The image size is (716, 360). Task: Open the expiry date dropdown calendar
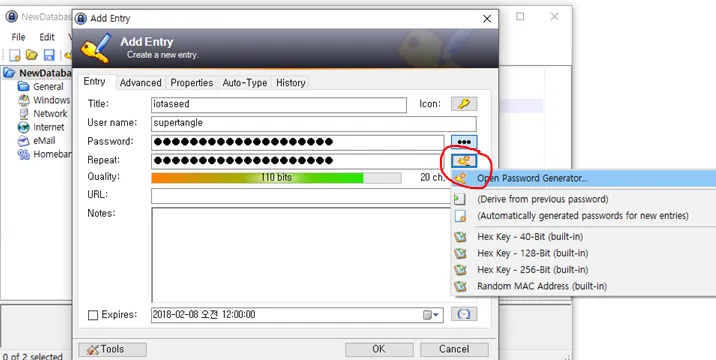tap(431, 315)
